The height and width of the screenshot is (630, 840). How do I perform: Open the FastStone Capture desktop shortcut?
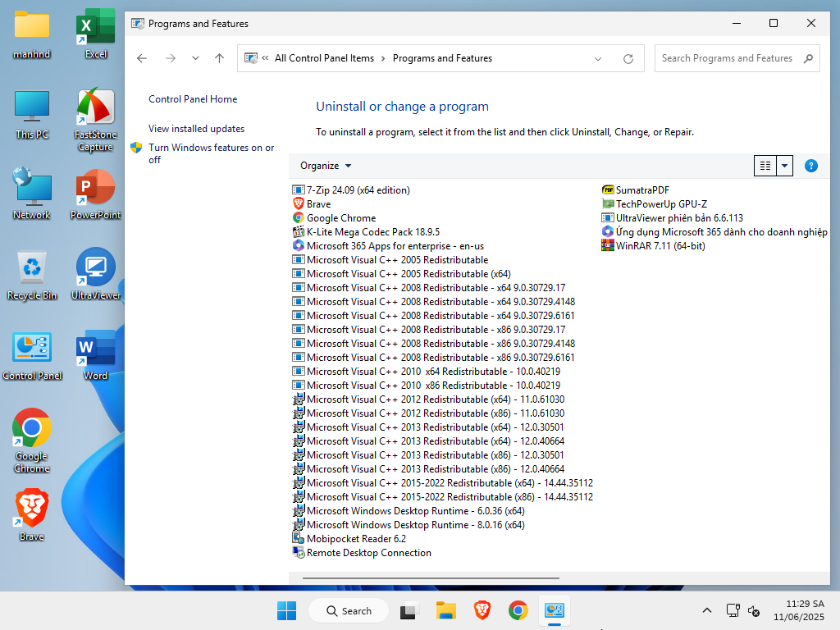95,120
